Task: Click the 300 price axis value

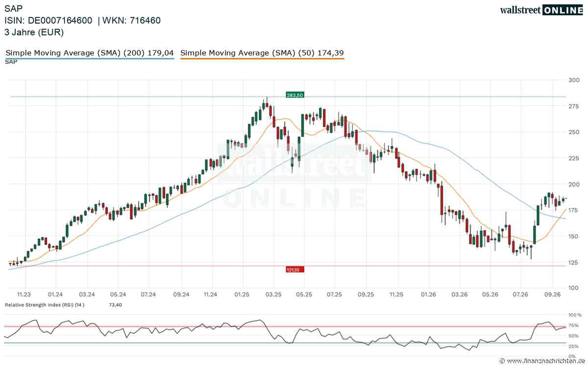Action: click(x=574, y=80)
